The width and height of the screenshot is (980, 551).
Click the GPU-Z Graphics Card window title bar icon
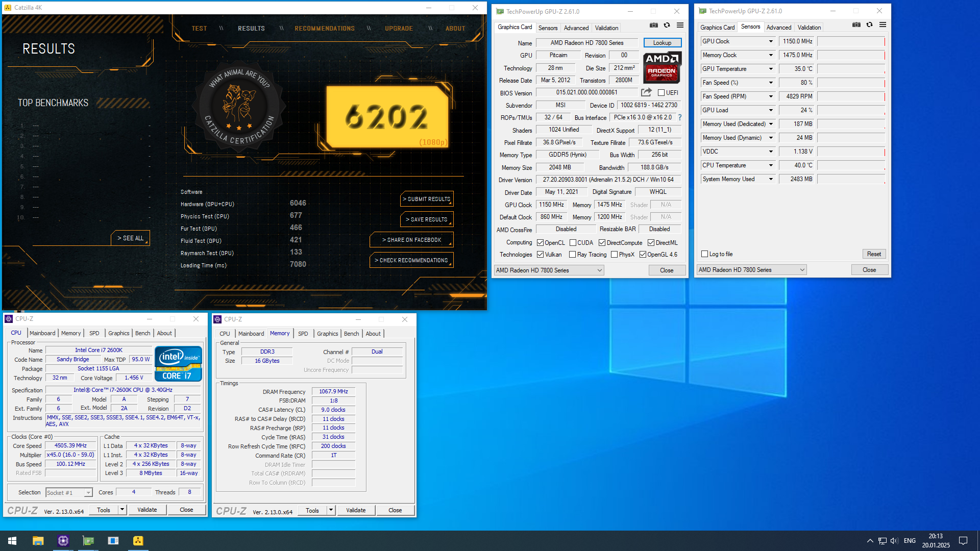(x=500, y=11)
